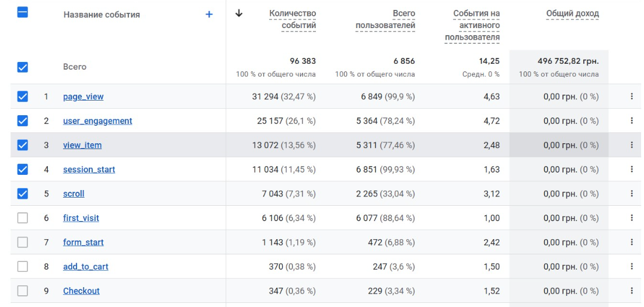Check the first_visit row checkbox
This screenshot has height=307, width=644.
23,218
